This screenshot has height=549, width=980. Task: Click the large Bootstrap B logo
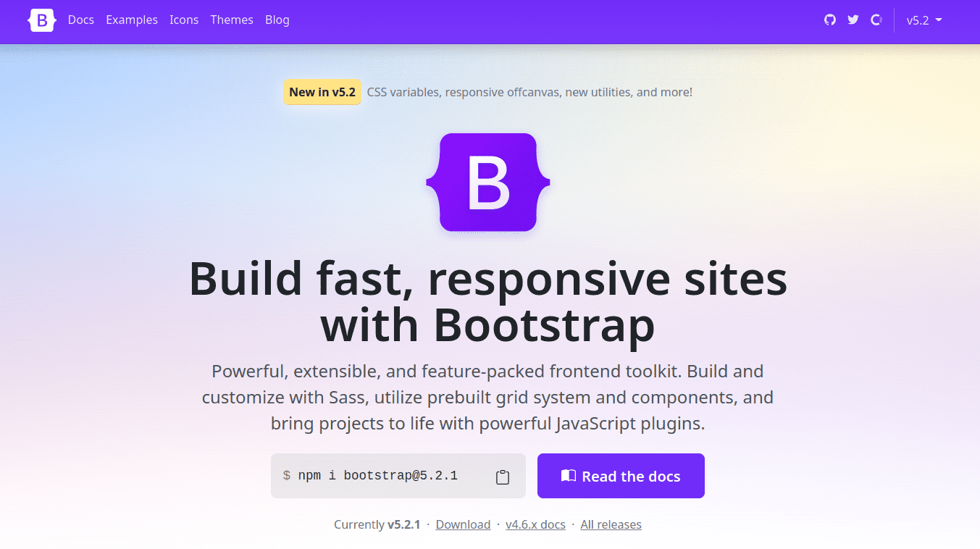pos(488,183)
